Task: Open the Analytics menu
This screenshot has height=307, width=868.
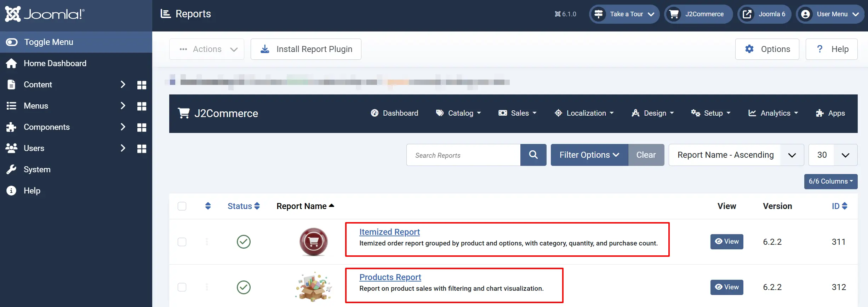Action: [773, 113]
